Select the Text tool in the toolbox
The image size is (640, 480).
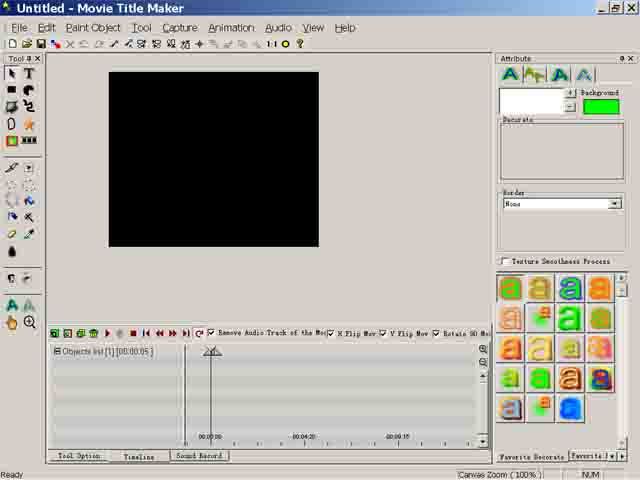[29, 74]
